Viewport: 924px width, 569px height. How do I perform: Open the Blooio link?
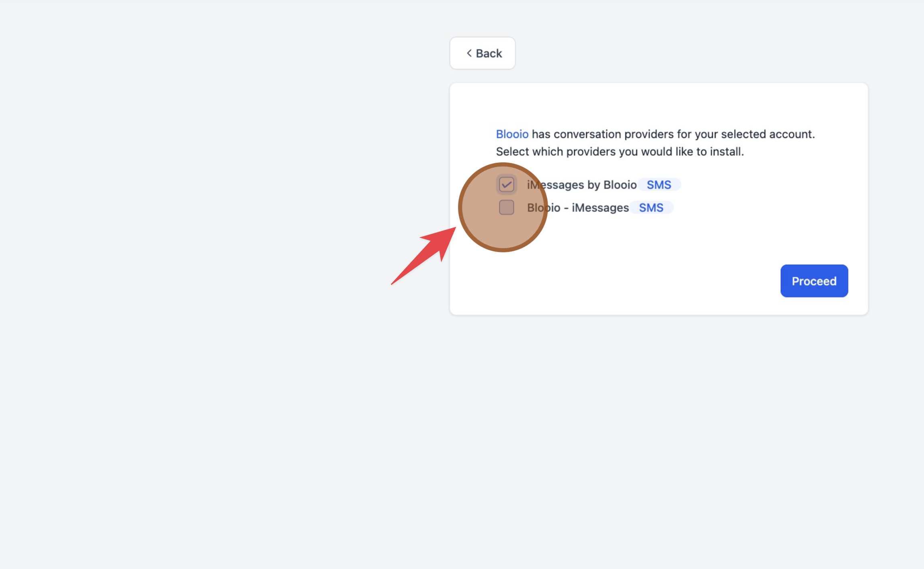(x=512, y=134)
